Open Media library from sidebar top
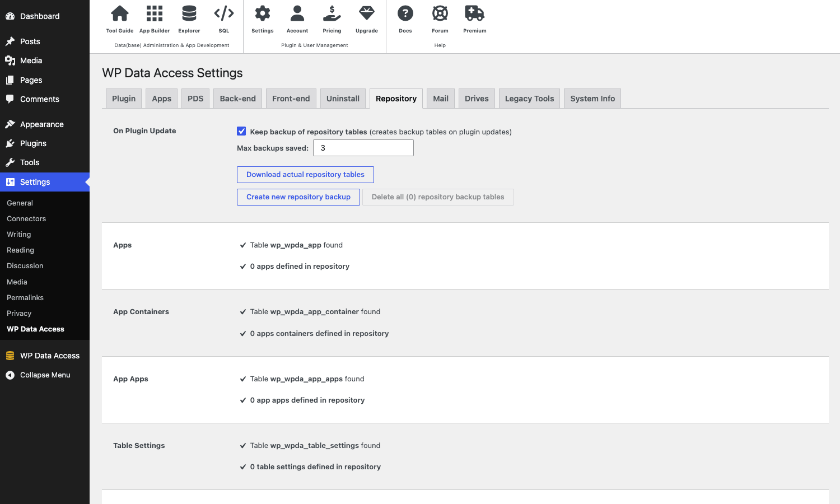Screen dimensions: 840x504 pos(45,60)
